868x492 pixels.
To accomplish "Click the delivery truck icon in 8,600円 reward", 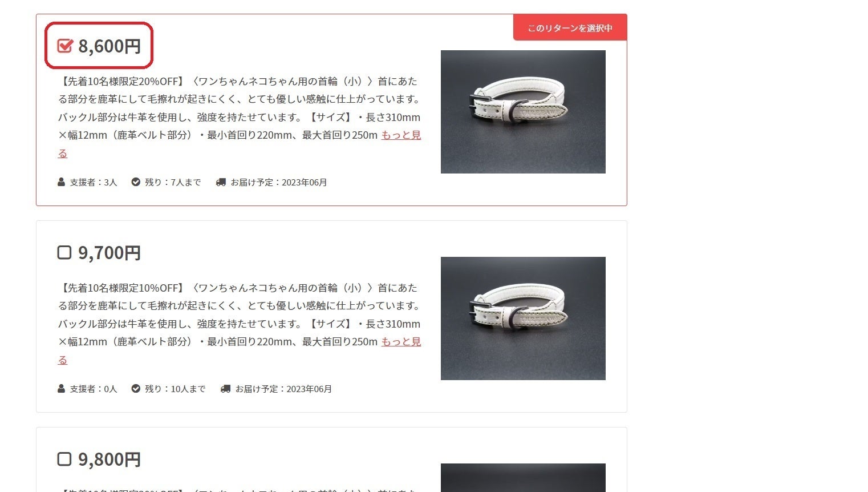I will coord(221,182).
